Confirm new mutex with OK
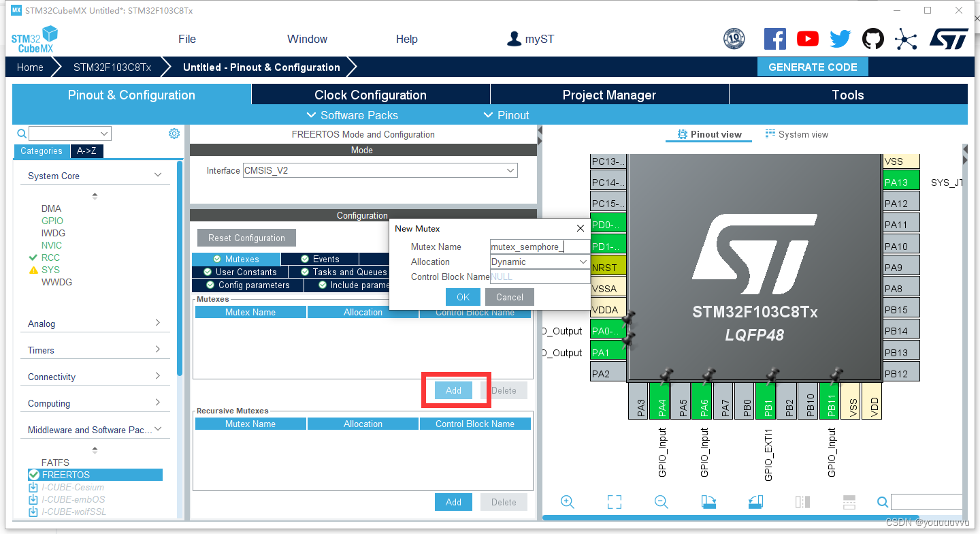 click(463, 297)
